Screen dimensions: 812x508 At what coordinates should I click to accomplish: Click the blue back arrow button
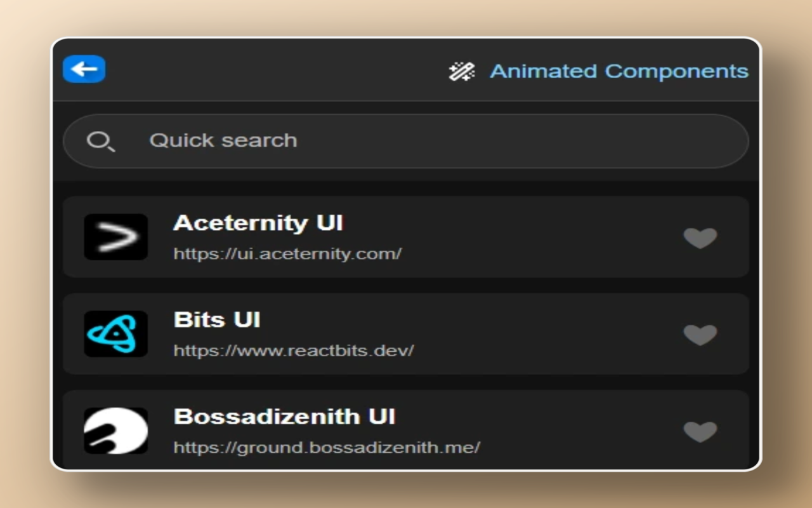tap(84, 69)
